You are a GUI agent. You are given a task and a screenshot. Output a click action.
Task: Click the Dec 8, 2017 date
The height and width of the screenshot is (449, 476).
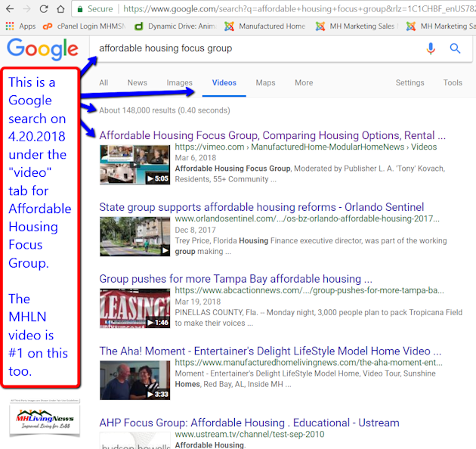pyautogui.click(x=195, y=230)
